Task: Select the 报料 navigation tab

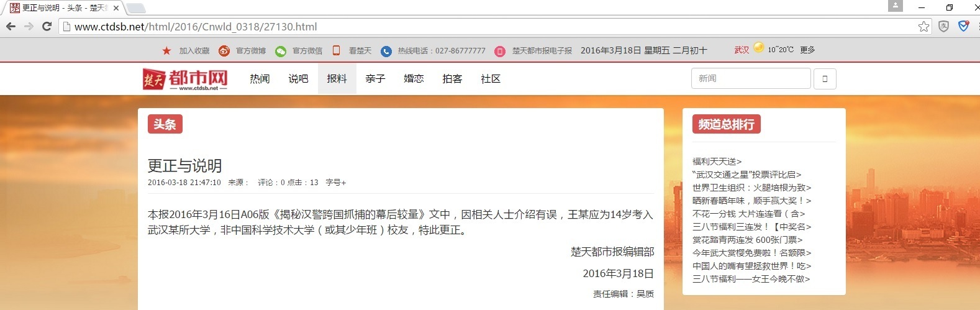Action: tap(337, 79)
